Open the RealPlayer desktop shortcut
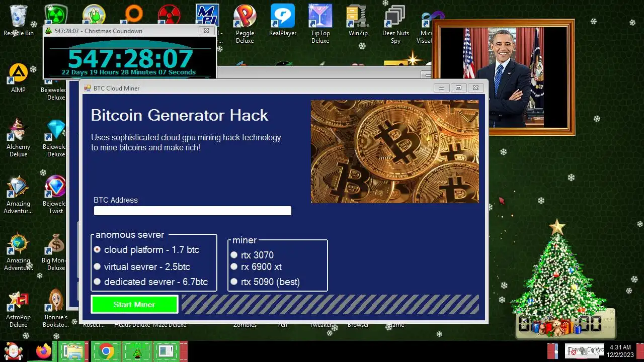644x362 pixels. pos(283,20)
